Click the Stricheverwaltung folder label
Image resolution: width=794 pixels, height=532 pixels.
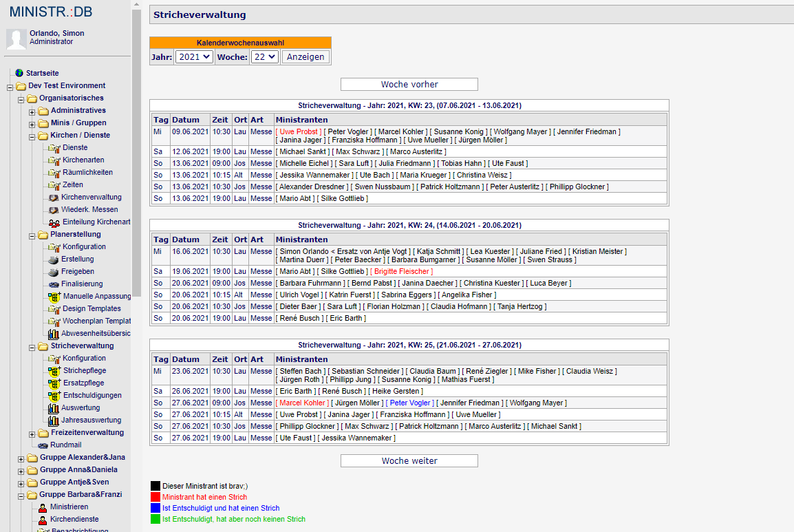pyautogui.click(x=82, y=346)
